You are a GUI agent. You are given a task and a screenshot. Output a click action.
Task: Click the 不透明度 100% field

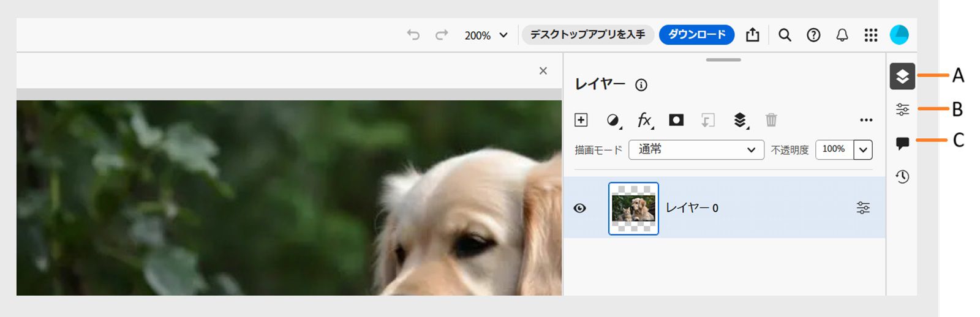(834, 149)
